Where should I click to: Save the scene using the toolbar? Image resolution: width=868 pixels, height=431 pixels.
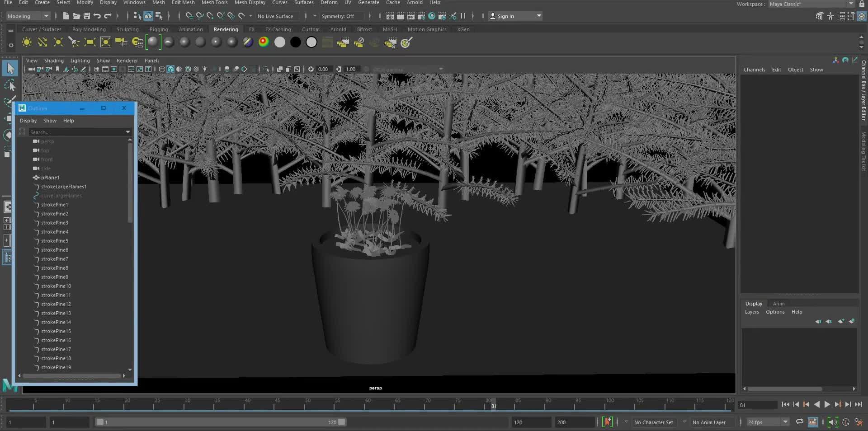click(87, 16)
